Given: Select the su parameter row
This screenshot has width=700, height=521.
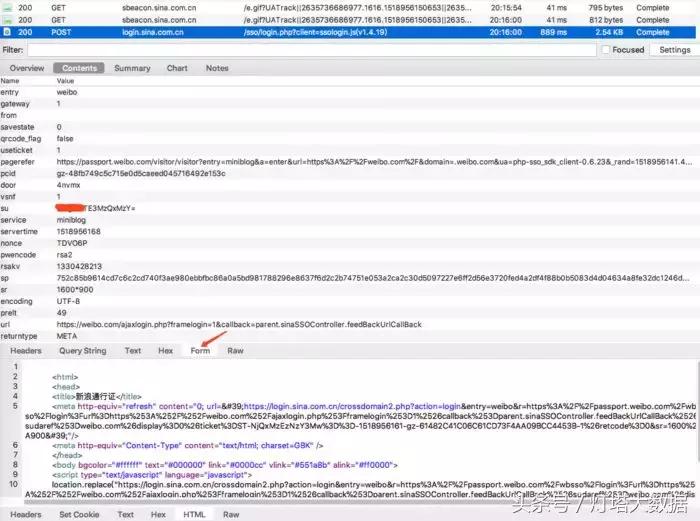Looking at the screenshot, I should 348,208.
